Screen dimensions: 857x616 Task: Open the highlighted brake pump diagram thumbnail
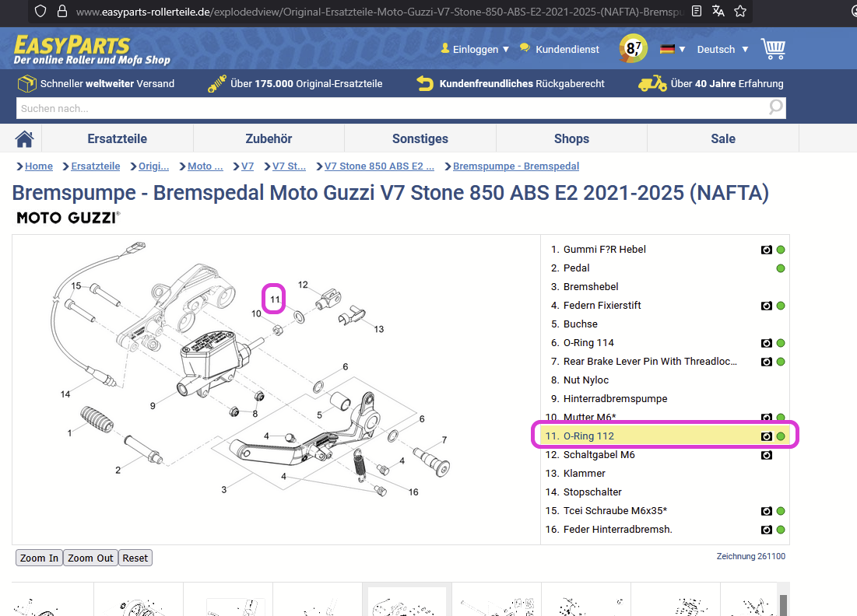point(407,601)
